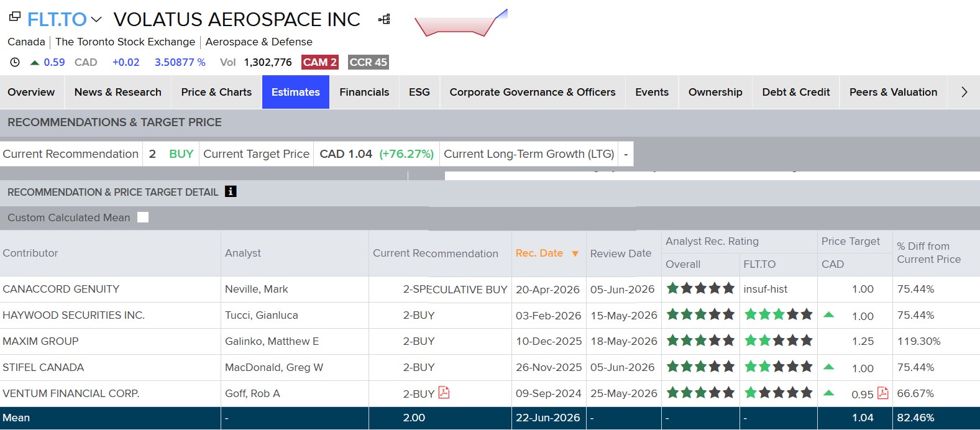Select VENTUM FINANCIAL CORP. contributor
The image size is (980, 430).
71,393
